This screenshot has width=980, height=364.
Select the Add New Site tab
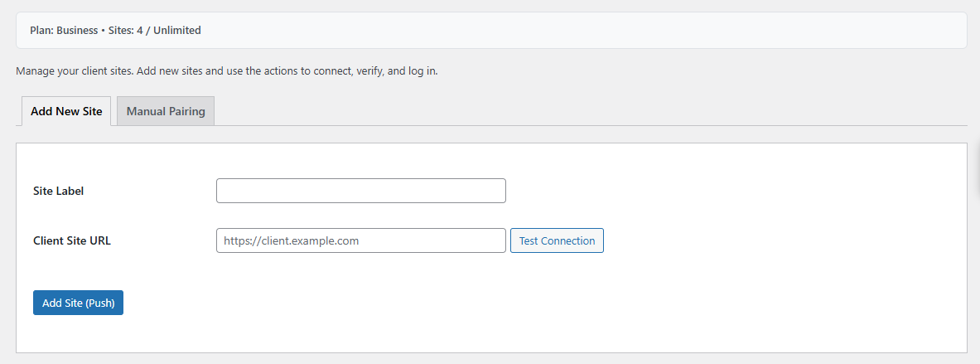tap(66, 111)
